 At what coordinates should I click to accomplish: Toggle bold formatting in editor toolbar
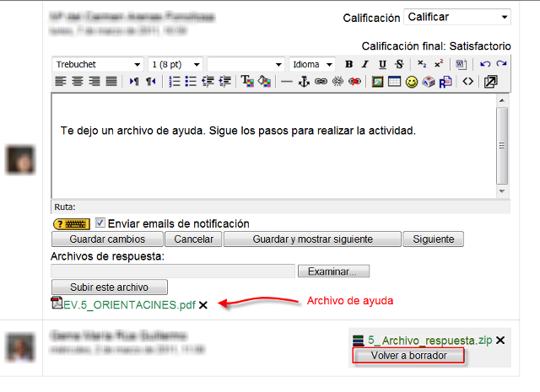tap(349, 65)
